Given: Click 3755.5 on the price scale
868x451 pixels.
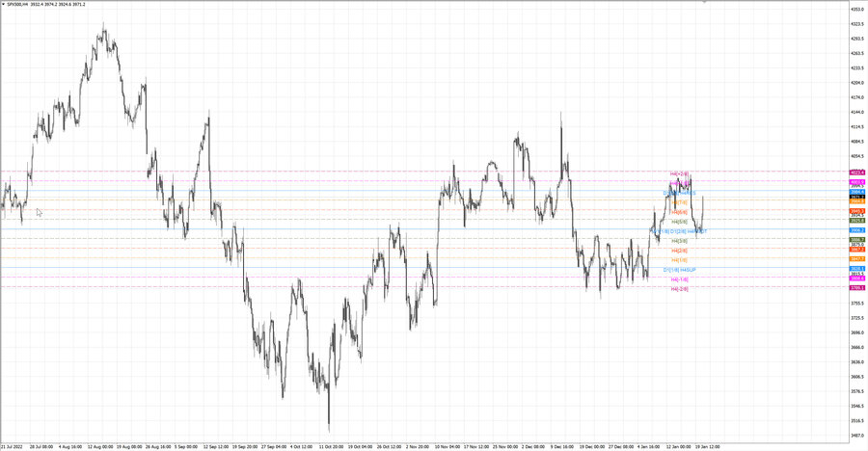Looking at the screenshot, I should click(857, 304).
